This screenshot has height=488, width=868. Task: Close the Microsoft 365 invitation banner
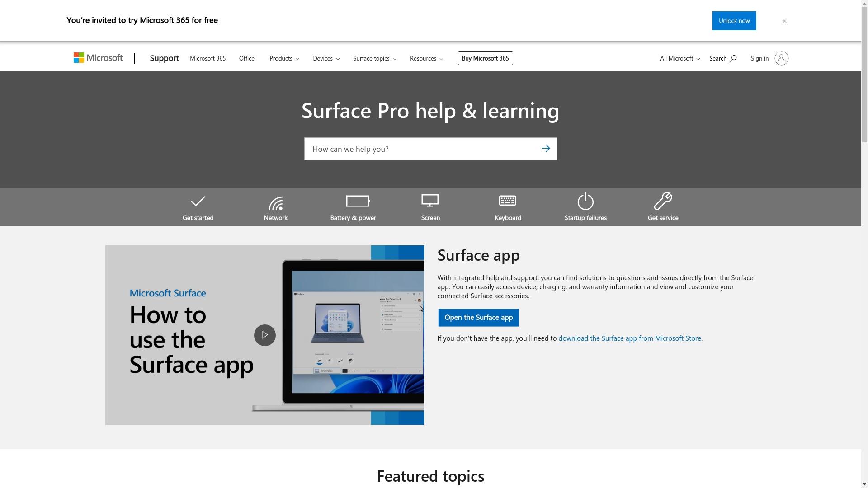[784, 21]
